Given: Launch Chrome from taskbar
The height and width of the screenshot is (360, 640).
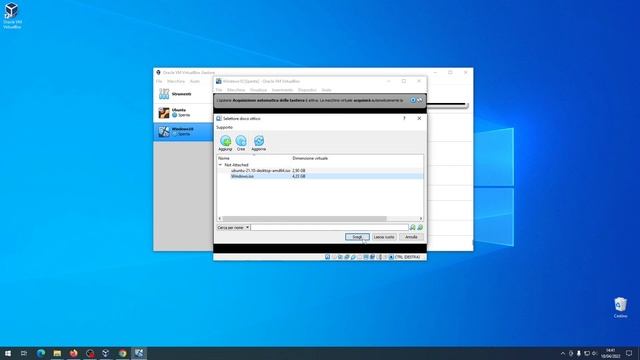Looking at the screenshot, I should point(122,353).
